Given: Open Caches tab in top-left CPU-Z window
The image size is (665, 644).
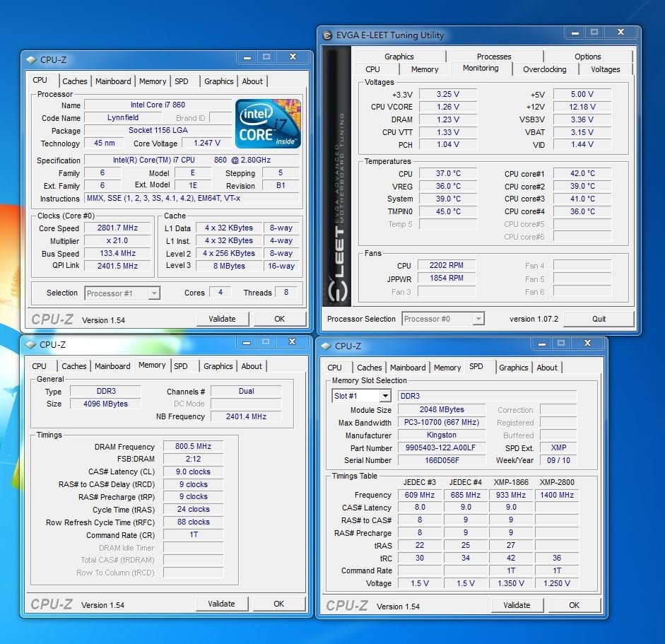Looking at the screenshot, I should pos(75,81).
